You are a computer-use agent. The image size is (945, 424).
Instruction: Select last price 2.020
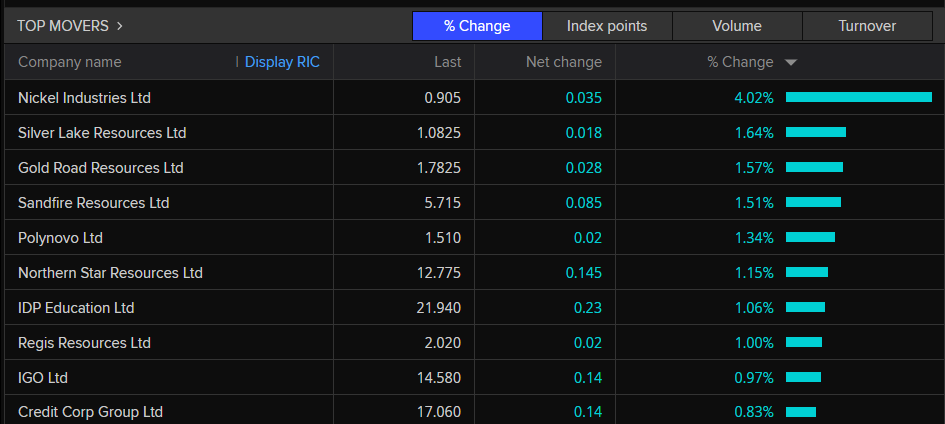tap(443, 343)
